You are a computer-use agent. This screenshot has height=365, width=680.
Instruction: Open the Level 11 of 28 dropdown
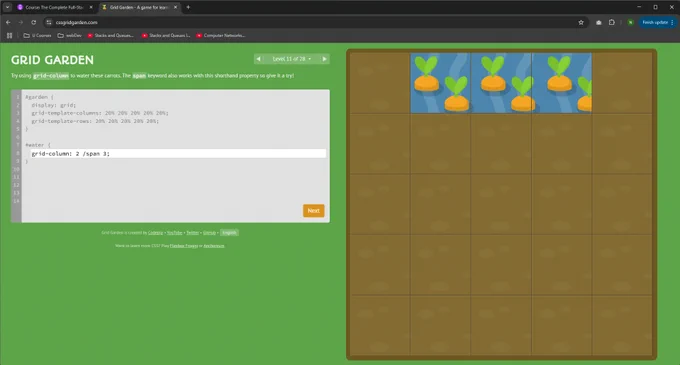(291, 59)
